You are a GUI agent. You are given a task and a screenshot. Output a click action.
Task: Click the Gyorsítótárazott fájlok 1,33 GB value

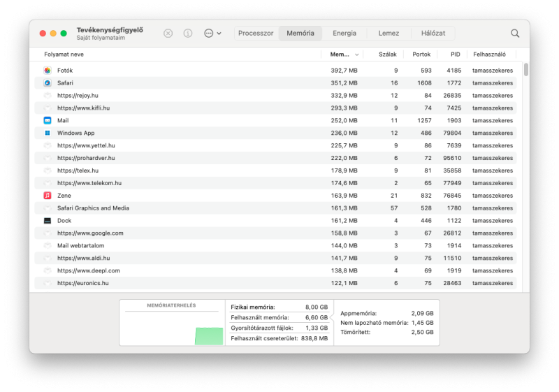point(317,328)
